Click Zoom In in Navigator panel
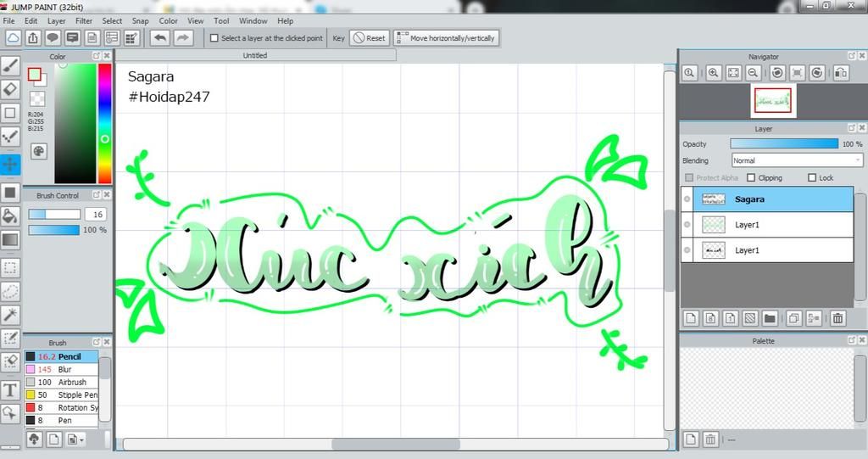Viewport: 868px width, 459px height. [714, 73]
